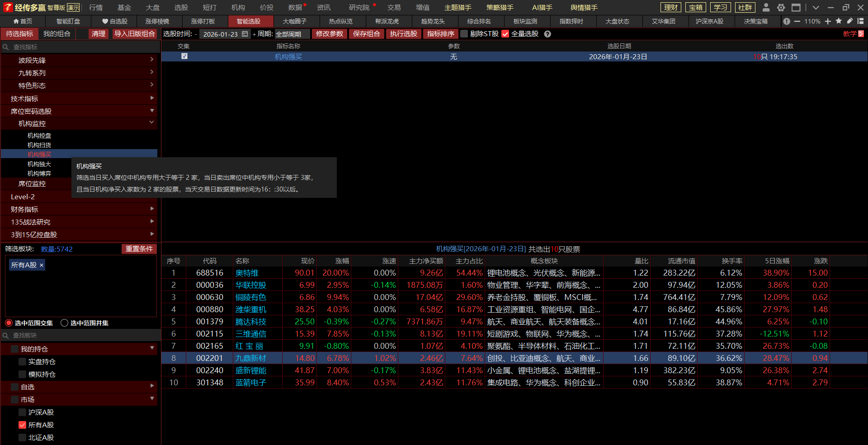Select the 选中范围并集 radio button
Screen dimensions: 868x445
65,323
